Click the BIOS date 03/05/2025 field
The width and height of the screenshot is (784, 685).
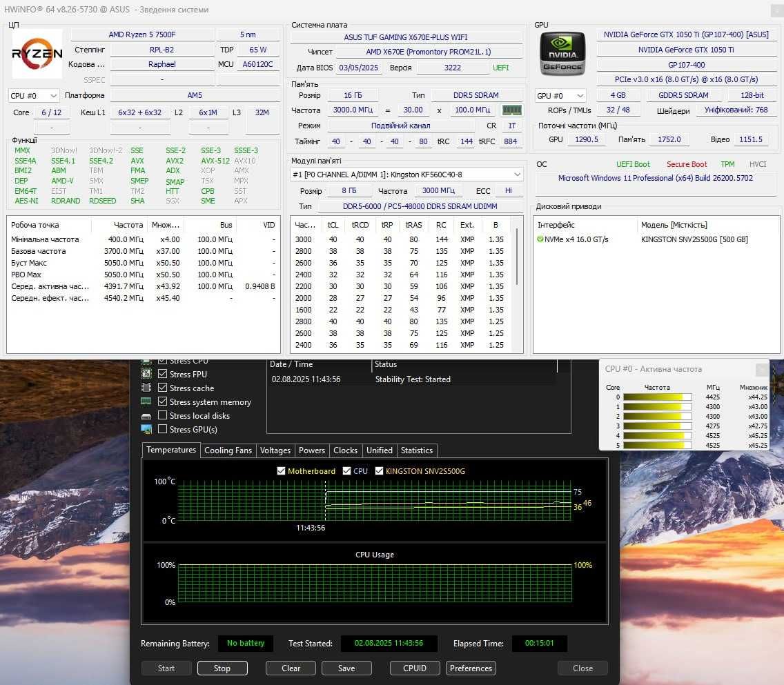tap(358, 68)
